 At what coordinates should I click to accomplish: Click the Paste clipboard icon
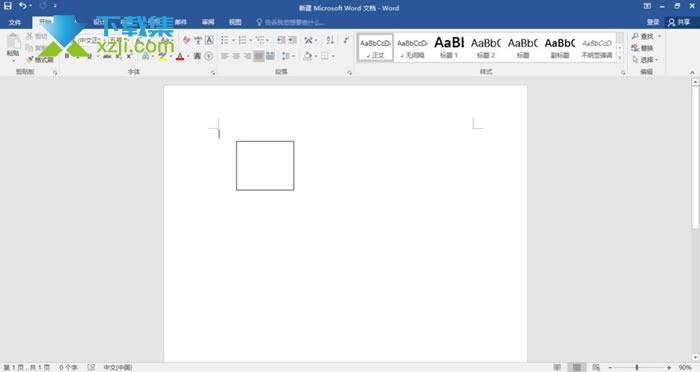(x=13, y=42)
